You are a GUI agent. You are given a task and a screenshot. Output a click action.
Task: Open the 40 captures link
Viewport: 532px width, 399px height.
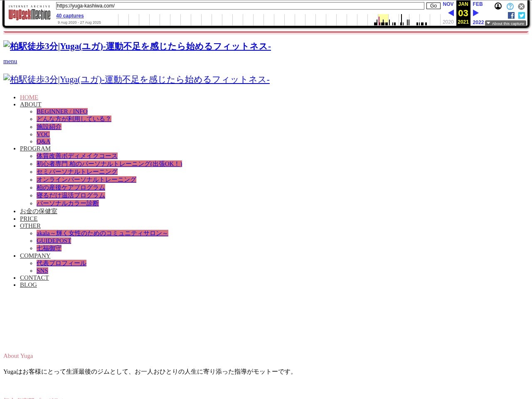coord(70,16)
